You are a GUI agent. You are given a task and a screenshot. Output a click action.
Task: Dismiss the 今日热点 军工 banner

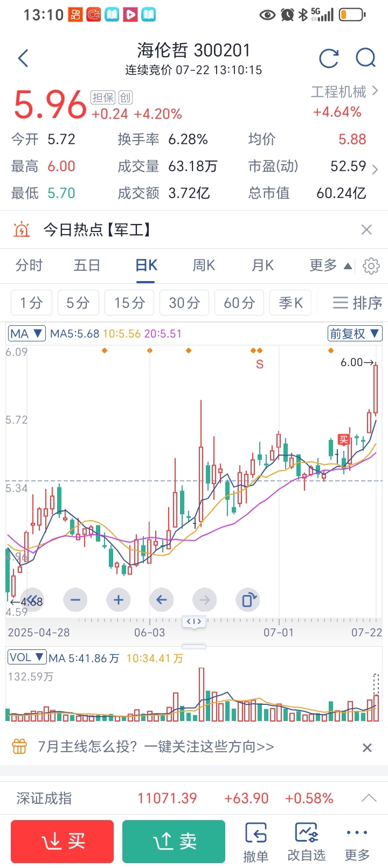[x=366, y=230]
